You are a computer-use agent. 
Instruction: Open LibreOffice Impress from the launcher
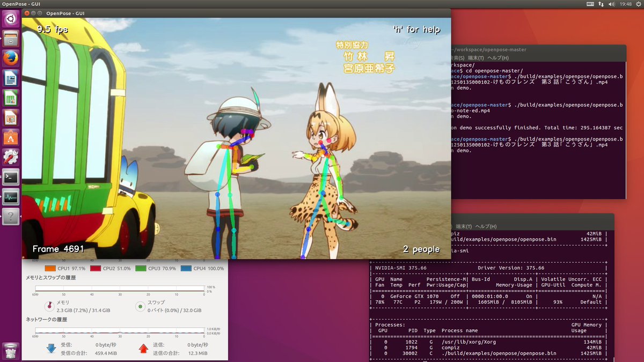click(x=11, y=118)
